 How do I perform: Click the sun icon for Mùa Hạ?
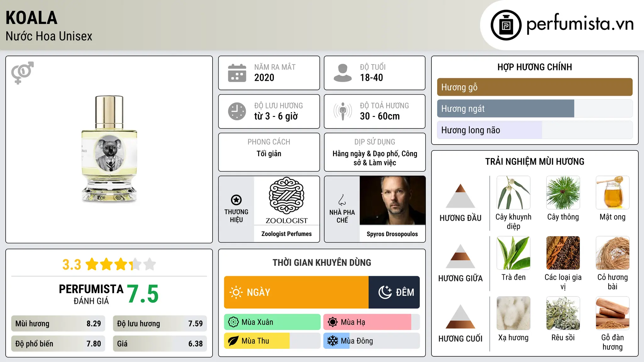coord(333,322)
